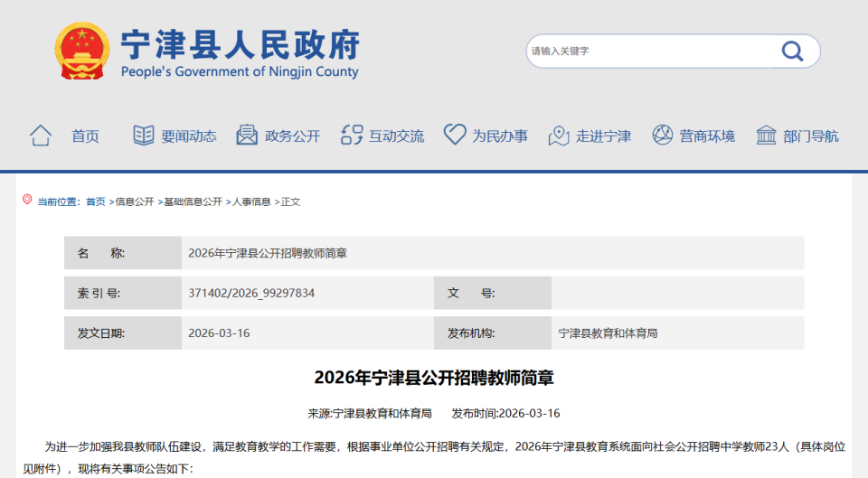Click the envelope icon for 政务公开

tap(247, 135)
